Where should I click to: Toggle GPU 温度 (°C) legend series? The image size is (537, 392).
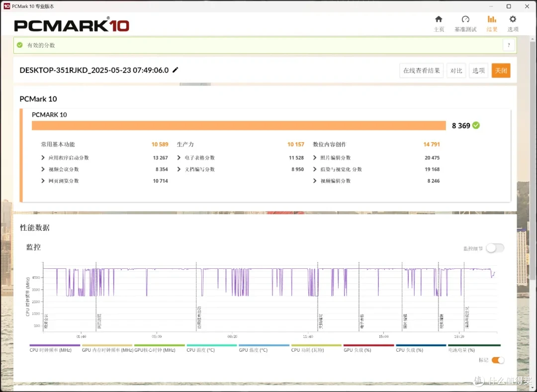[x=264, y=348]
